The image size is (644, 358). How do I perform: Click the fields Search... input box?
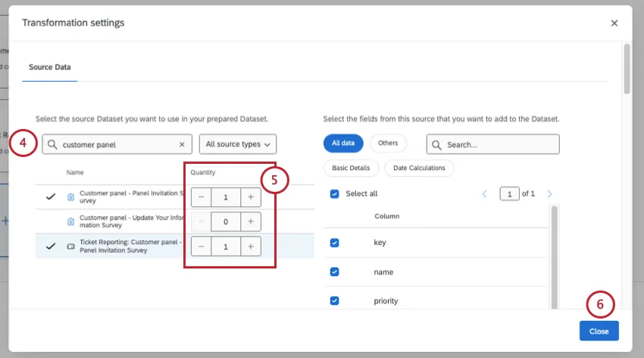[493, 144]
